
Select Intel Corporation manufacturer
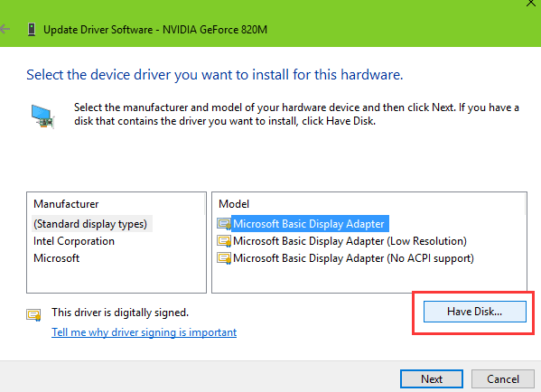coord(74,241)
